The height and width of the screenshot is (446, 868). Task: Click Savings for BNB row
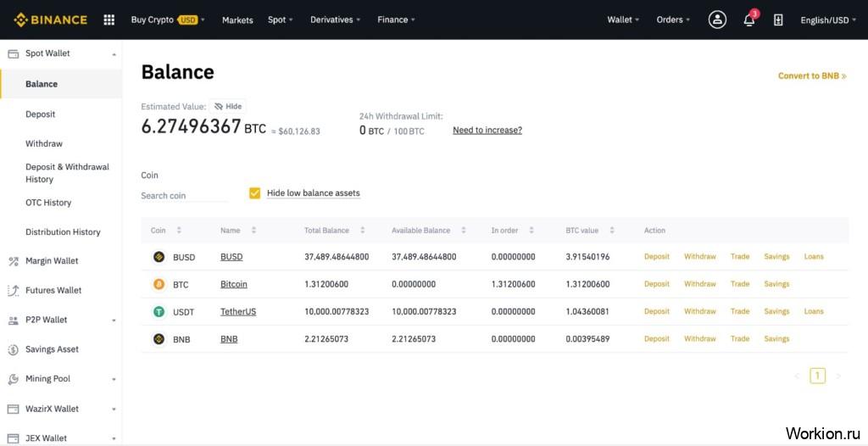click(776, 338)
